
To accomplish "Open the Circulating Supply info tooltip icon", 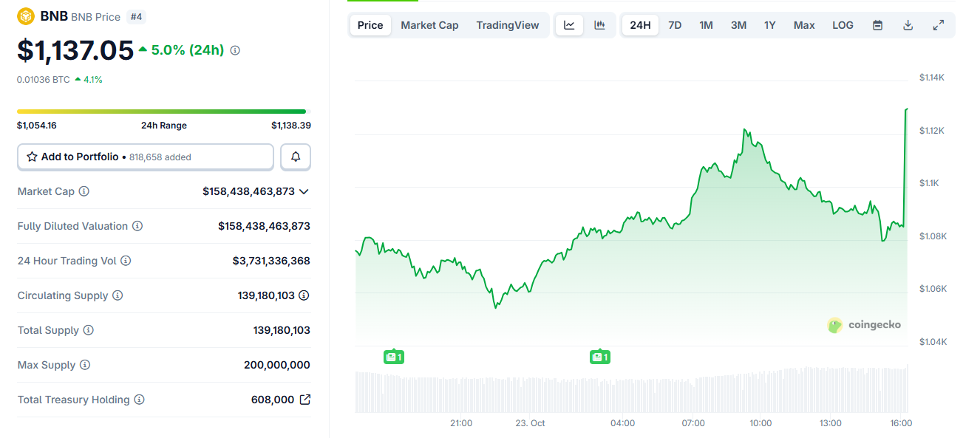I will tap(118, 295).
